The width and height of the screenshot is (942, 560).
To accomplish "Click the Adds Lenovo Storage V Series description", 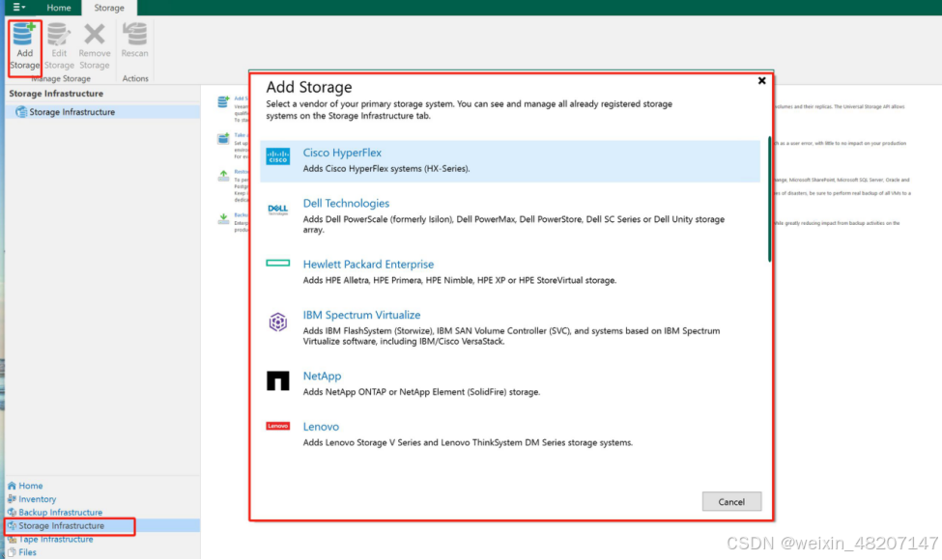I will coord(468,442).
